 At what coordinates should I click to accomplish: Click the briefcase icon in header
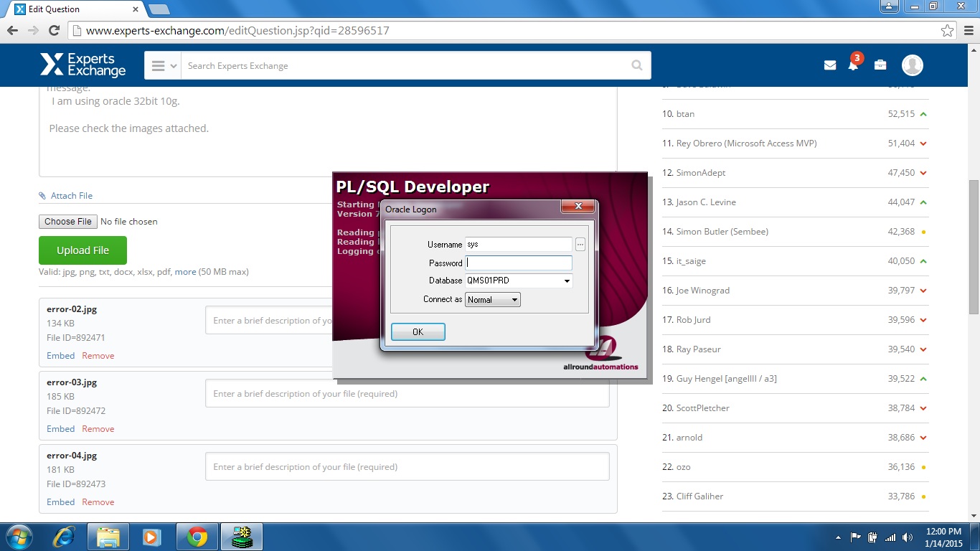click(880, 65)
